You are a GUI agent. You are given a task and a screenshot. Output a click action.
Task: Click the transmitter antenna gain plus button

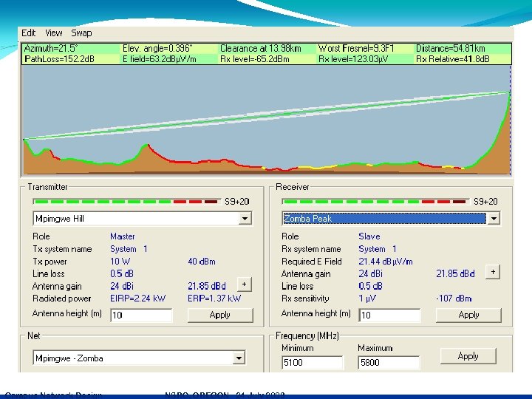coord(244,284)
